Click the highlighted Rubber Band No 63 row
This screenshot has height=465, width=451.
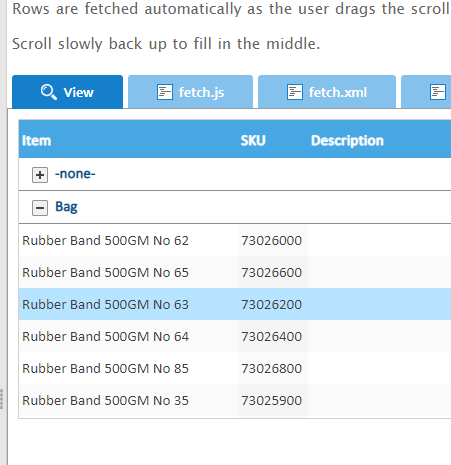(x=235, y=304)
